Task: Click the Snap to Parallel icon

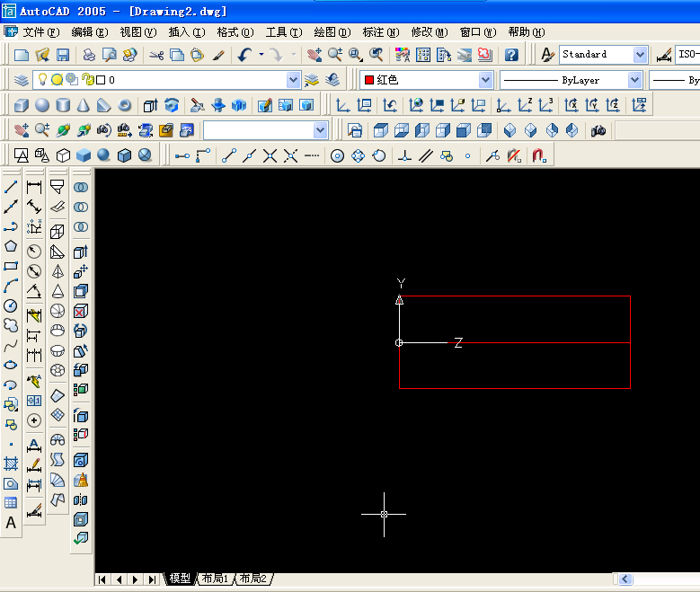Action: point(426,155)
